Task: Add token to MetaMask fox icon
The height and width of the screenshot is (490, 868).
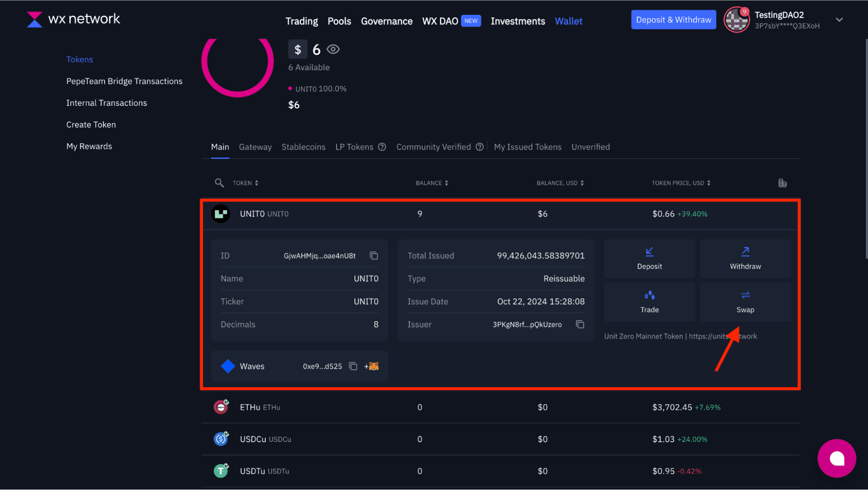Action: point(372,366)
